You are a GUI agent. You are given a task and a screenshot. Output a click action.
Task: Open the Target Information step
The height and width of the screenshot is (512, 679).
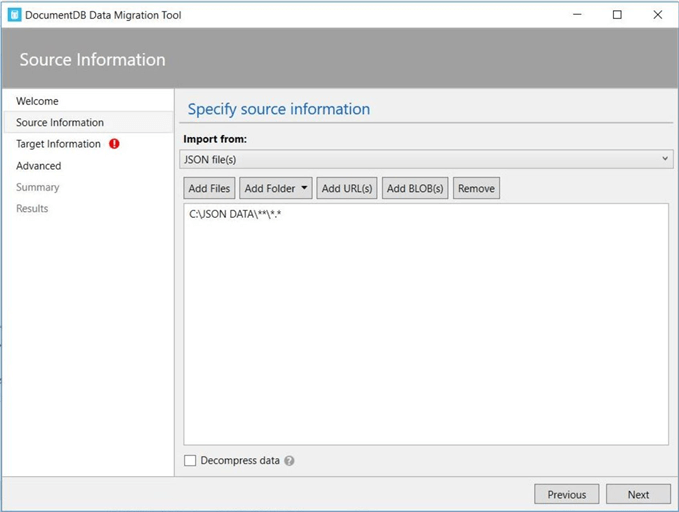coord(58,144)
